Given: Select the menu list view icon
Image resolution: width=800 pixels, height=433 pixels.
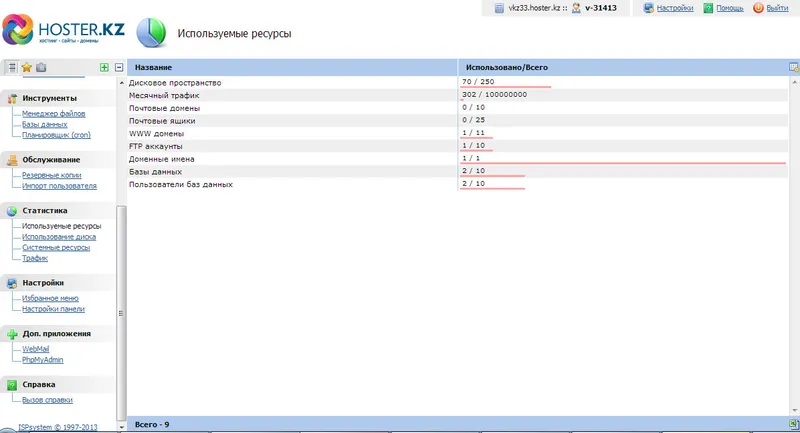Looking at the screenshot, I should pos(12,67).
